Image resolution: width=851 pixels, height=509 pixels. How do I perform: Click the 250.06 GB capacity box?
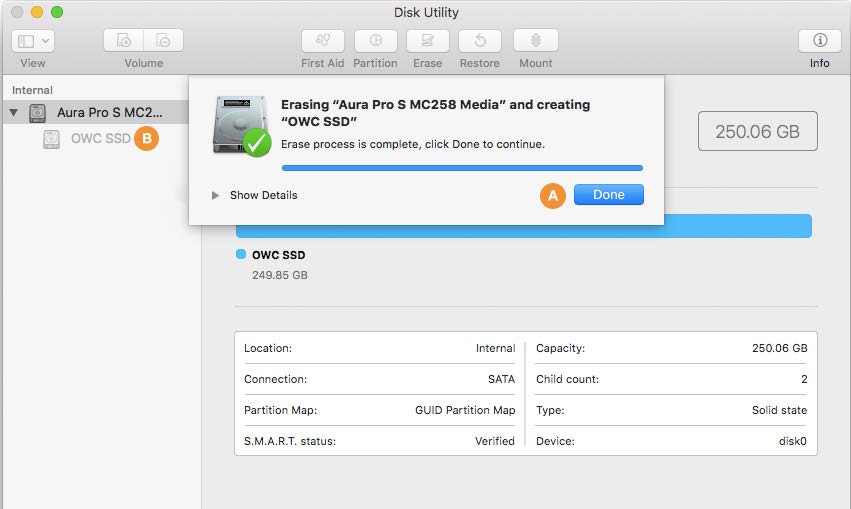tap(758, 131)
